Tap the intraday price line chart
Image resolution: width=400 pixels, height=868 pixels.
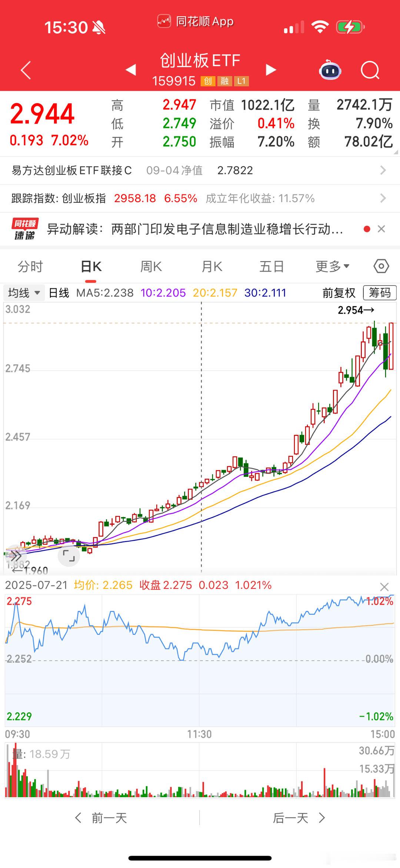click(x=200, y=661)
